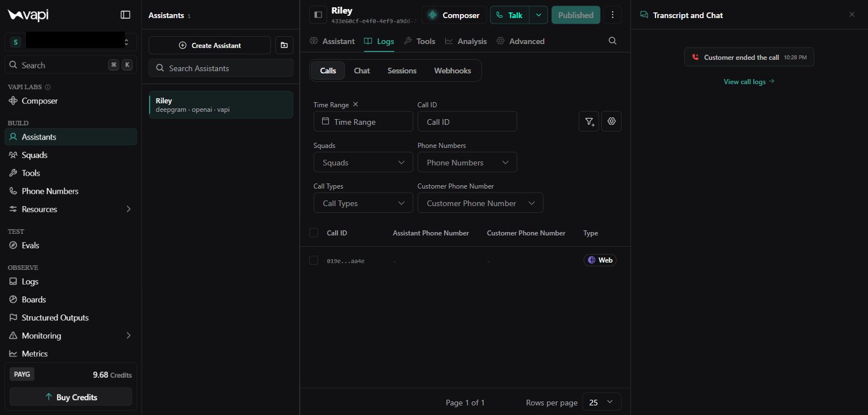Screen dimensions: 868x415
Task: Select the Sessions sub-tab
Action: [402, 71]
